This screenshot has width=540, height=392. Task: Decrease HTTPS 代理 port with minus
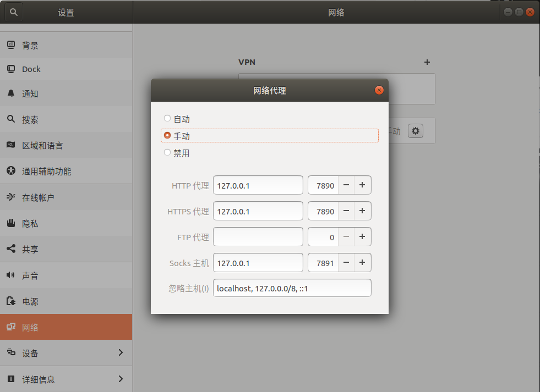coord(346,211)
